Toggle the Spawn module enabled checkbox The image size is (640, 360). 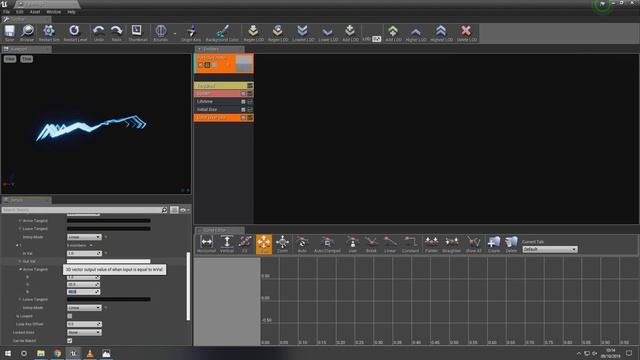click(243, 93)
